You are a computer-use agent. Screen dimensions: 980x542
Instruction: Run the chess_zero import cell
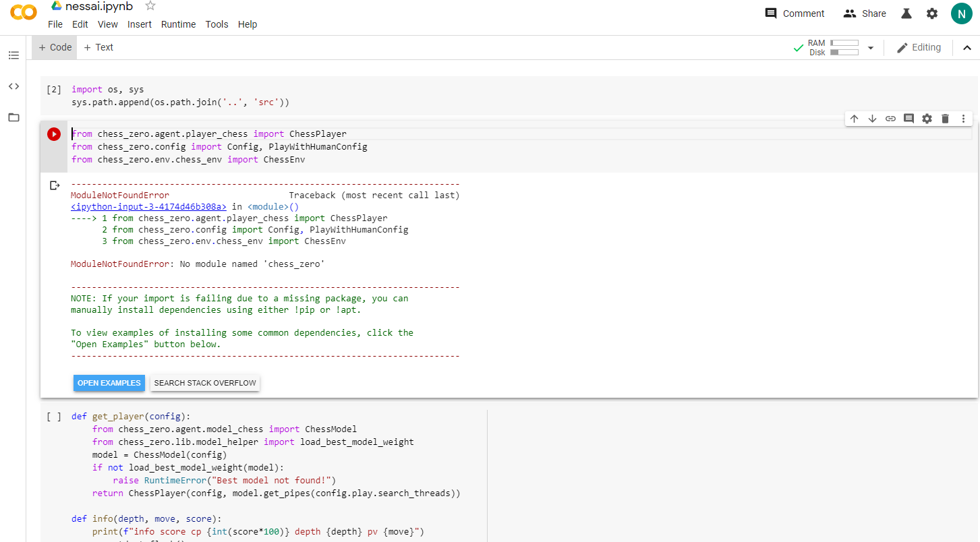tap(54, 134)
